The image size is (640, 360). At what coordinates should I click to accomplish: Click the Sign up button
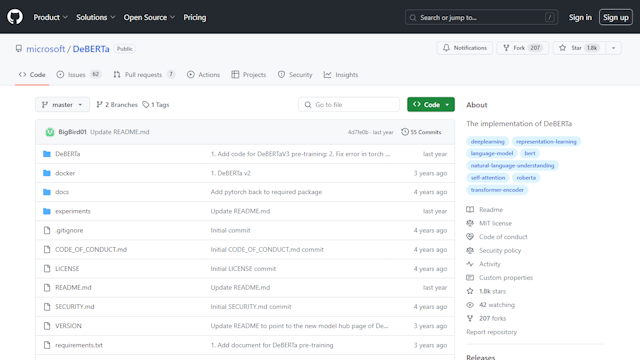click(616, 17)
